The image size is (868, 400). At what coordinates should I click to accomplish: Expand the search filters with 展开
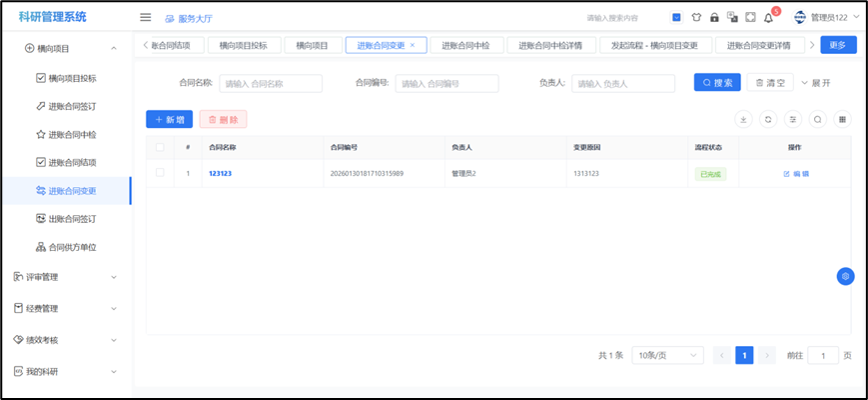point(815,83)
